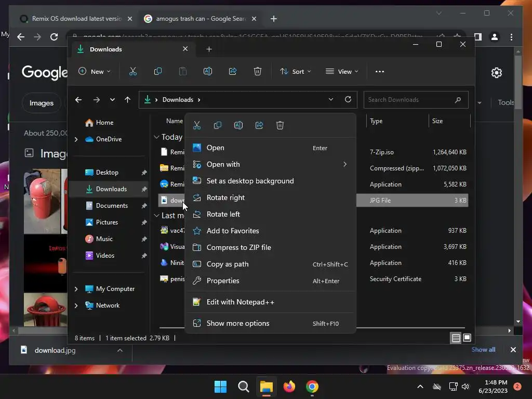Click the search magnifier in Search Downloads
This screenshot has height=399, width=532.
click(x=458, y=100)
